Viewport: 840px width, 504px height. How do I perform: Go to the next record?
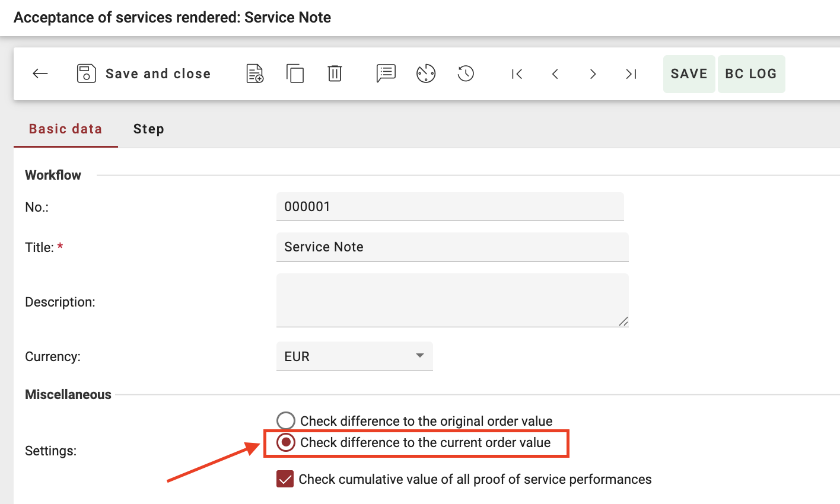coord(593,74)
